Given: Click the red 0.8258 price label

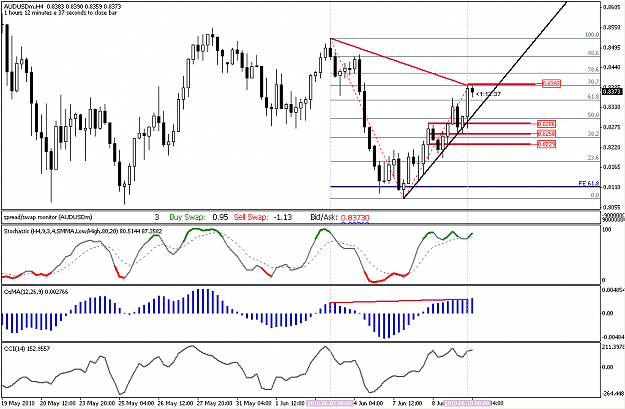Looking at the screenshot, I should pos(546,134).
